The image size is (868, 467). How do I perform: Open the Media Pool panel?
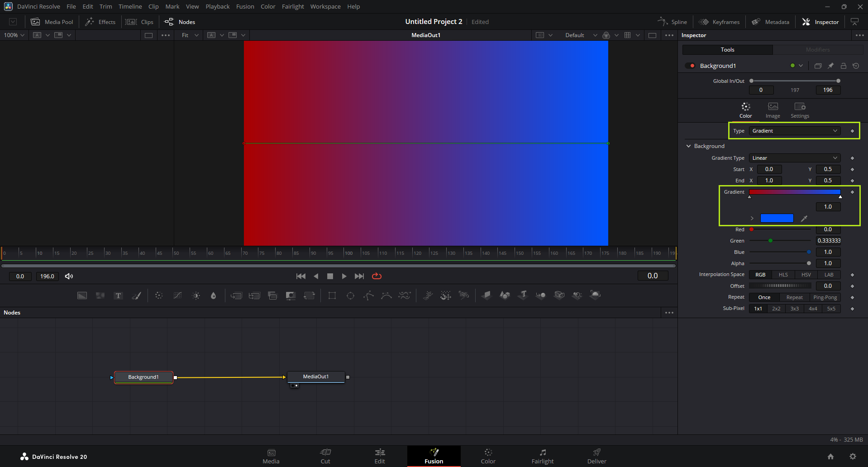[x=52, y=22]
